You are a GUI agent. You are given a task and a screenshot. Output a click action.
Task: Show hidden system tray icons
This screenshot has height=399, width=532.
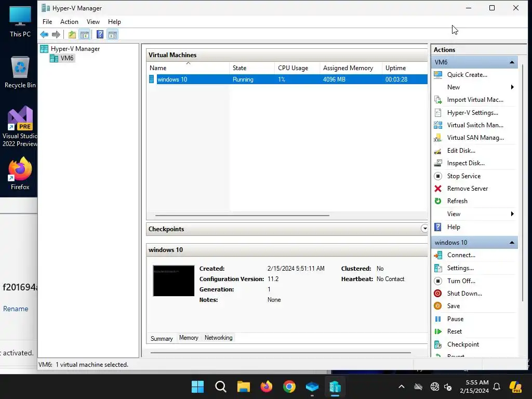point(402,387)
